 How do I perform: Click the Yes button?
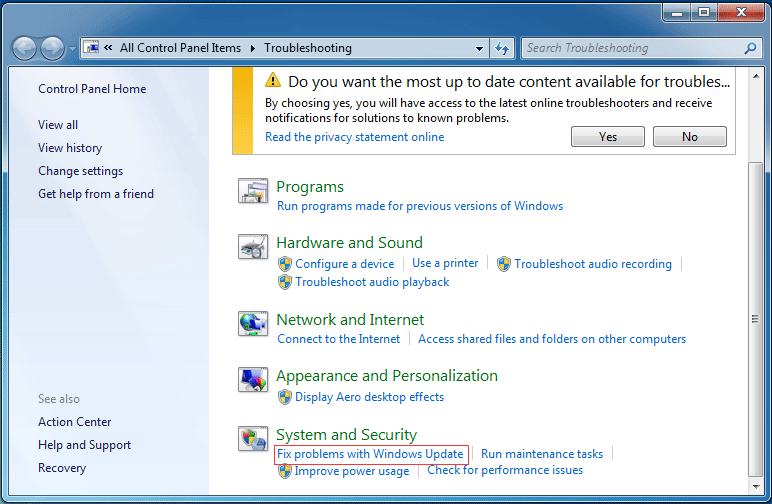click(x=608, y=136)
